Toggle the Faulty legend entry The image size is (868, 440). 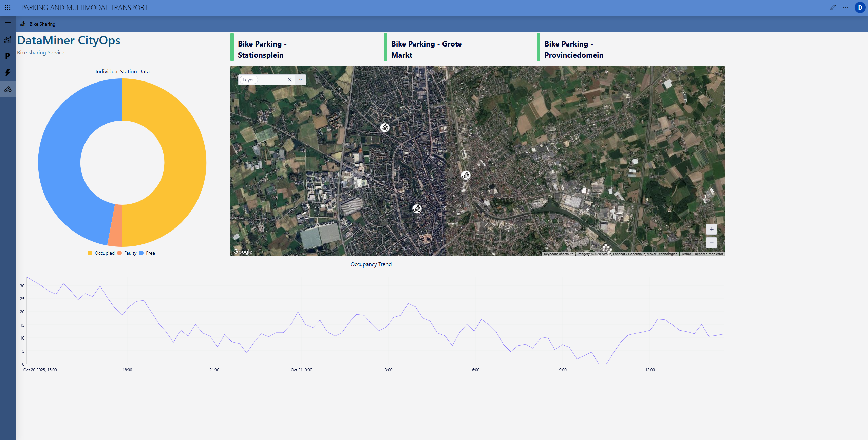pos(127,253)
